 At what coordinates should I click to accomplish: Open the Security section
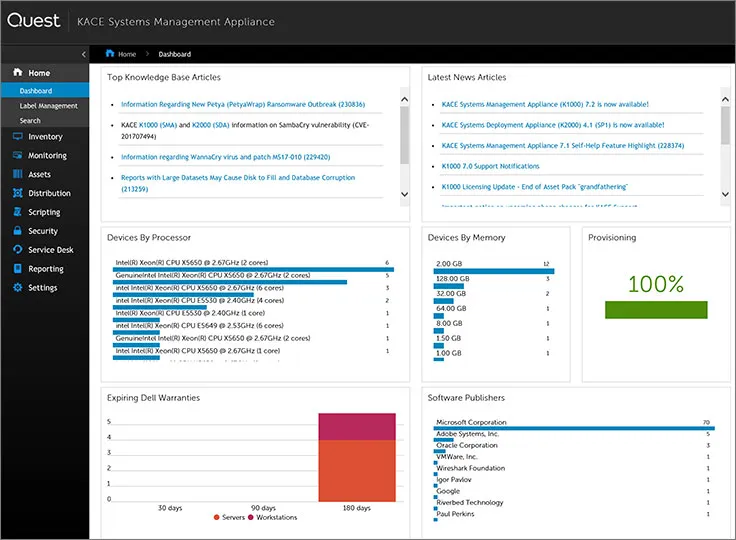tap(45, 231)
